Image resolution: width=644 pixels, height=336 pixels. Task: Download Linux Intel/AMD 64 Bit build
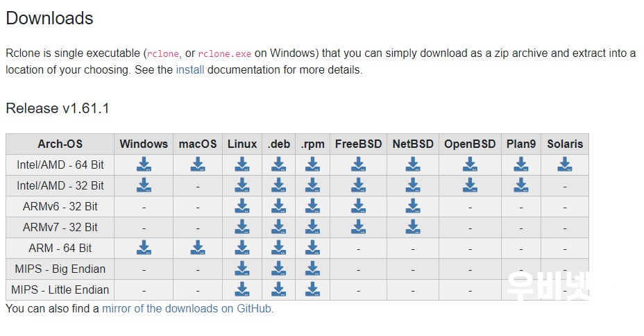click(242, 165)
